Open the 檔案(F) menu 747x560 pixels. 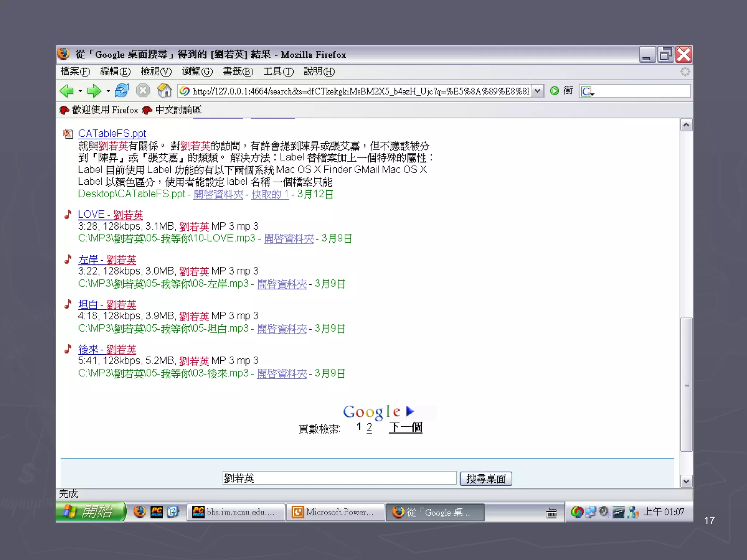click(75, 71)
